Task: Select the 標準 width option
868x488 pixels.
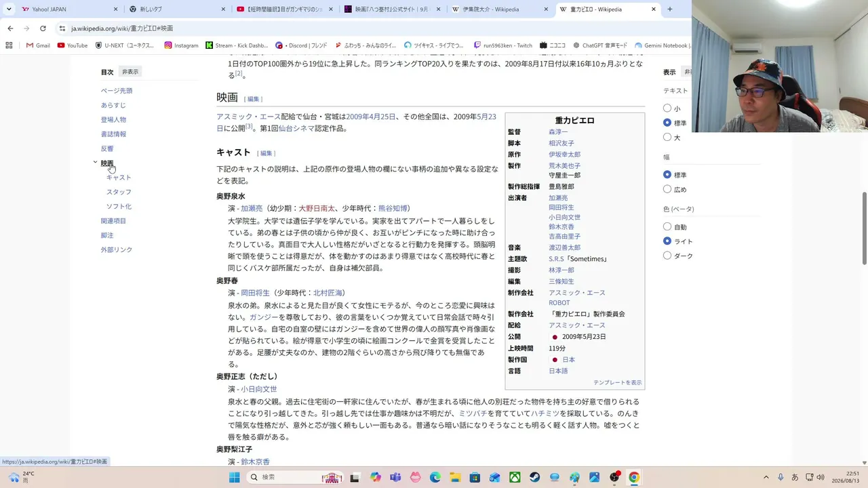Action: [667, 175]
